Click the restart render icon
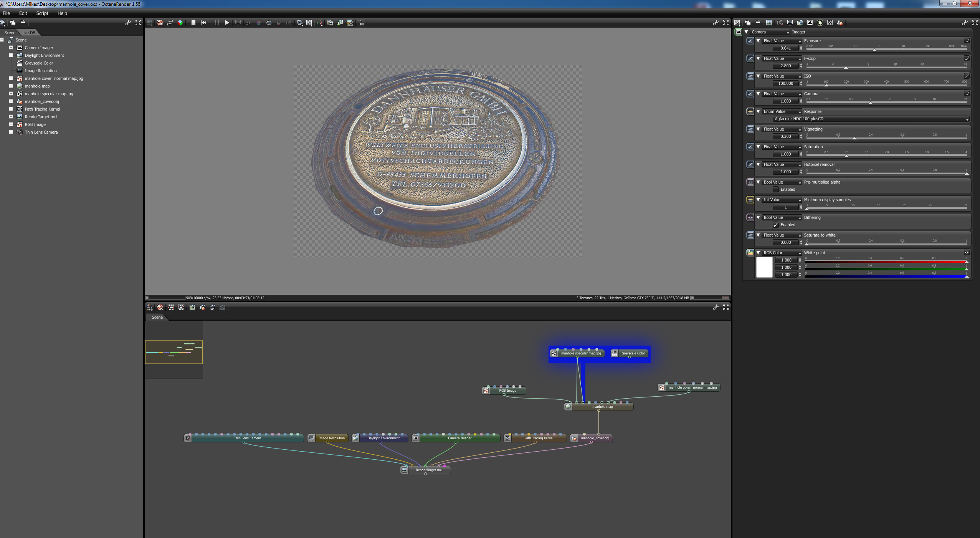This screenshot has width=980, height=538. [x=203, y=23]
